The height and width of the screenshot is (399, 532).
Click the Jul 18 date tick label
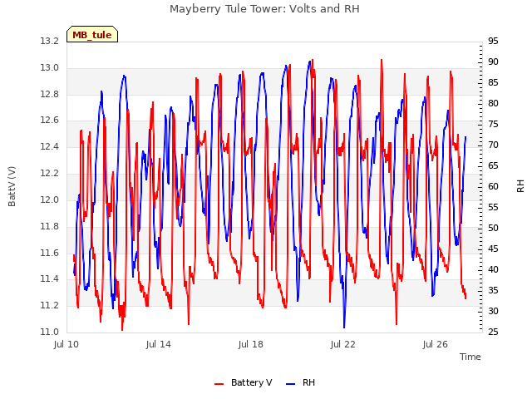[x=251, y=344]
